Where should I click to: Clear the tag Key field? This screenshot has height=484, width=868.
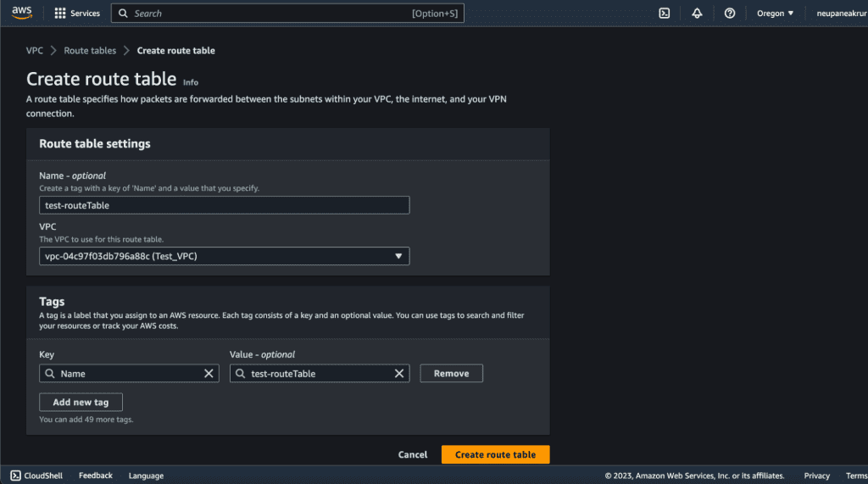(209, 373)
